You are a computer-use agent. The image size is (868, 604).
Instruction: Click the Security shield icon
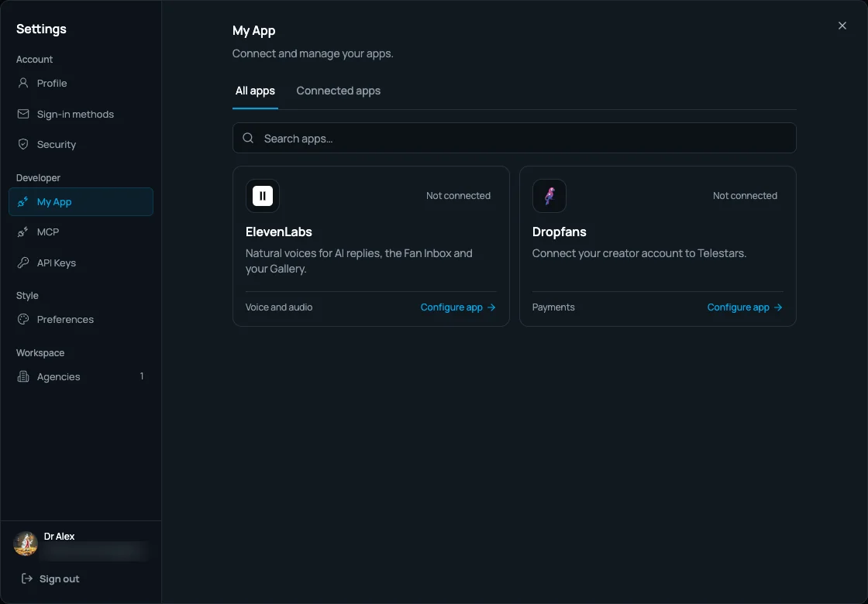[23, 144]
